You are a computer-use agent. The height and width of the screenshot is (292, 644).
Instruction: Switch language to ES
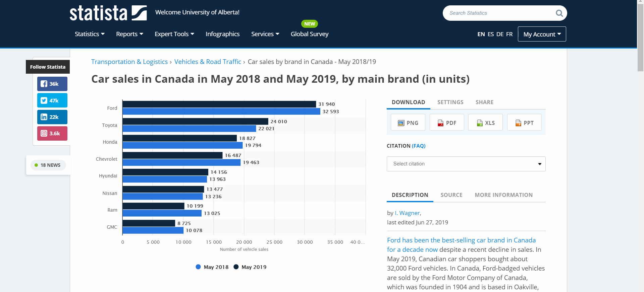click(x=490, y=34)
